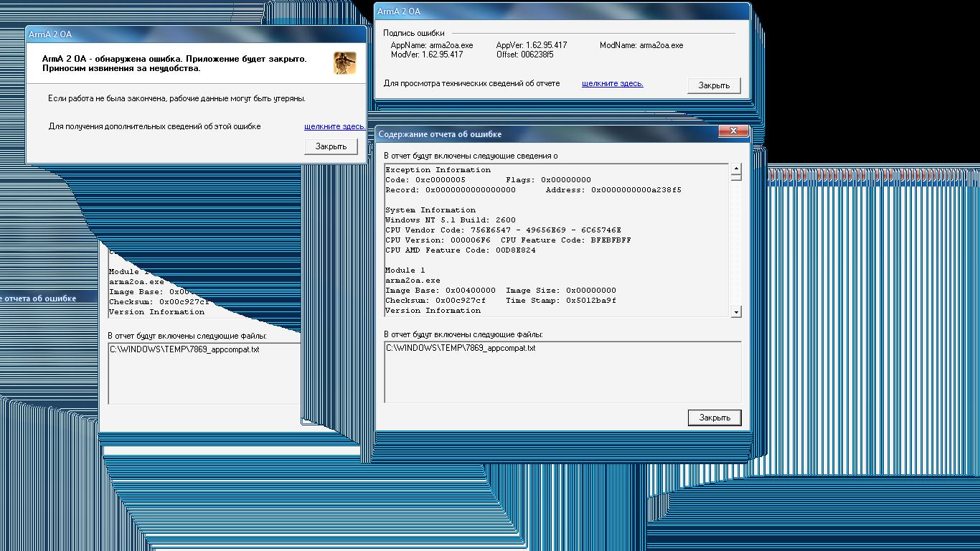This screenshot has width=980, height=551.
Task: Select the 7869_appcompat.txt file path in the front report window
Action: 461,348
